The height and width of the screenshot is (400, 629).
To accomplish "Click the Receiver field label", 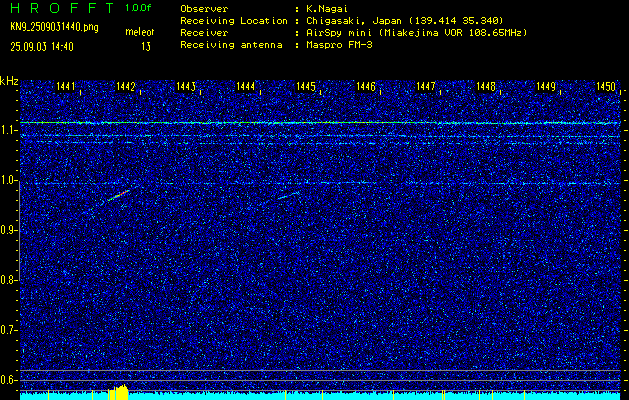I will coord(204,32).
